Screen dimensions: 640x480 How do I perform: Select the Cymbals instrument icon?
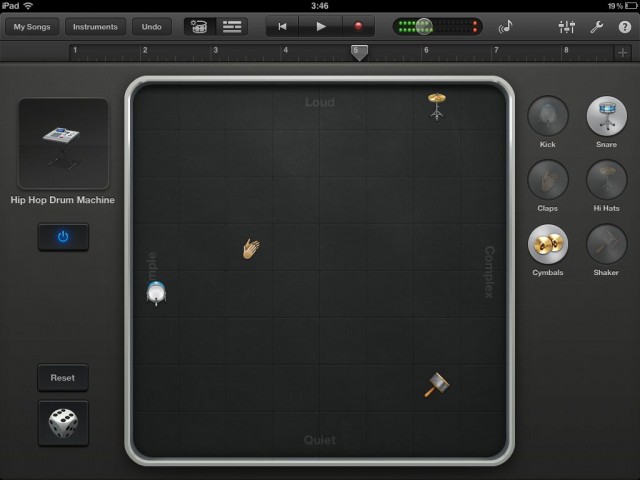pyautogui.click(x=547, y=244)
